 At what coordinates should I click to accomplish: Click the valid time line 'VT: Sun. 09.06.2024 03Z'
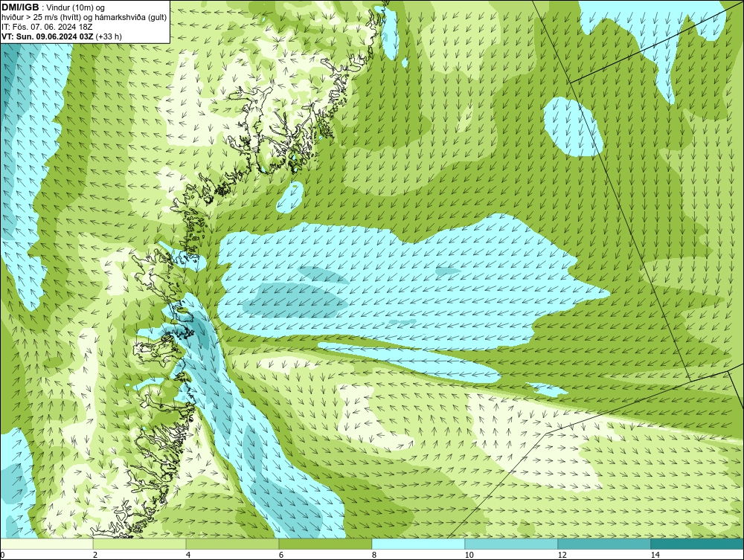[48, 36]
